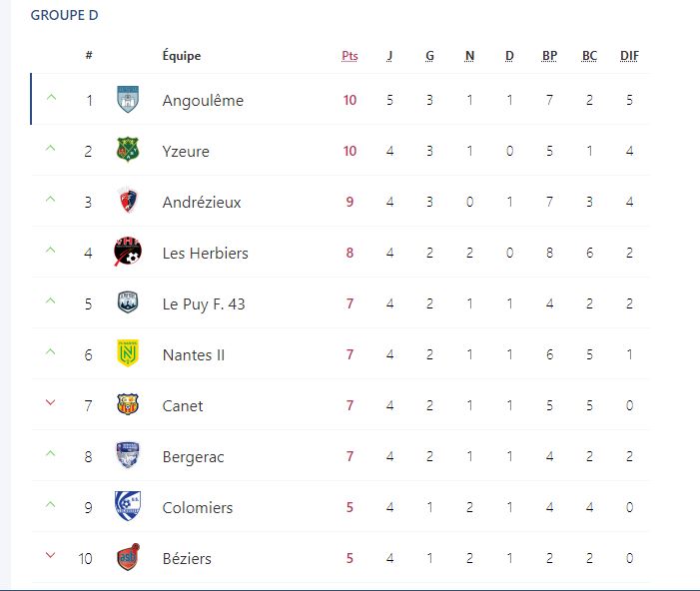Screen dimensions: 700x591
Task: Open the Andrézieux red-blue crest
Action: [x=128, y=201]
